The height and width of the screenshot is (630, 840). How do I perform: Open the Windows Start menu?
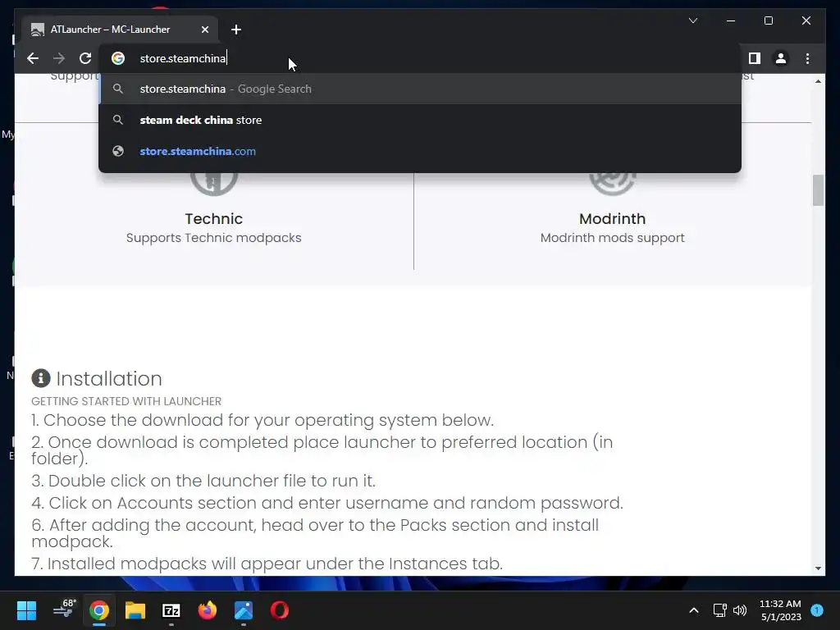point(26,610)
